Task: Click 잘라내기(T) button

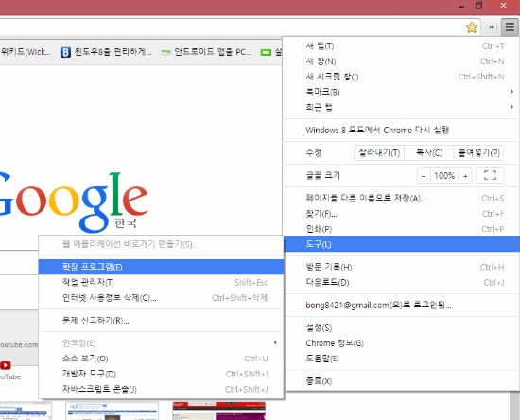Action: (379, 152)
